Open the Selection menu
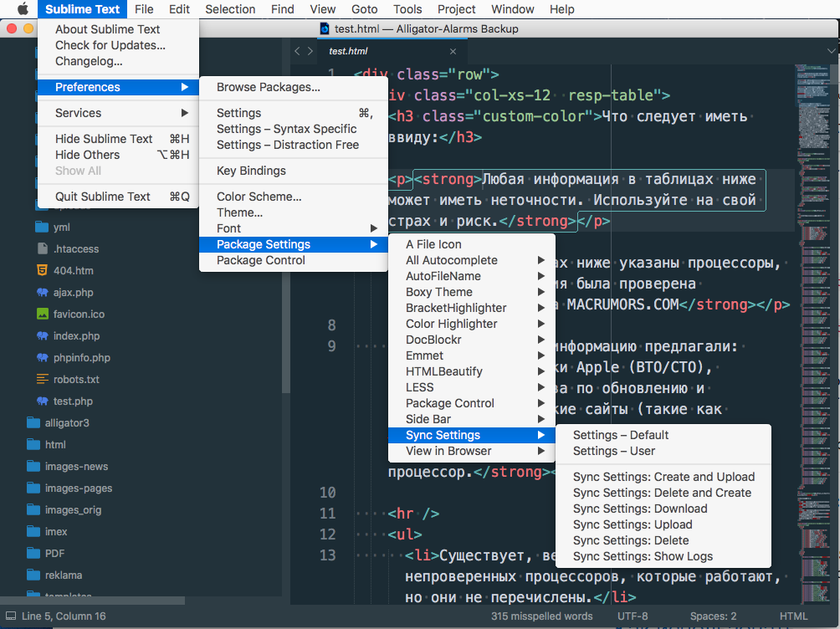 point(230,9)
